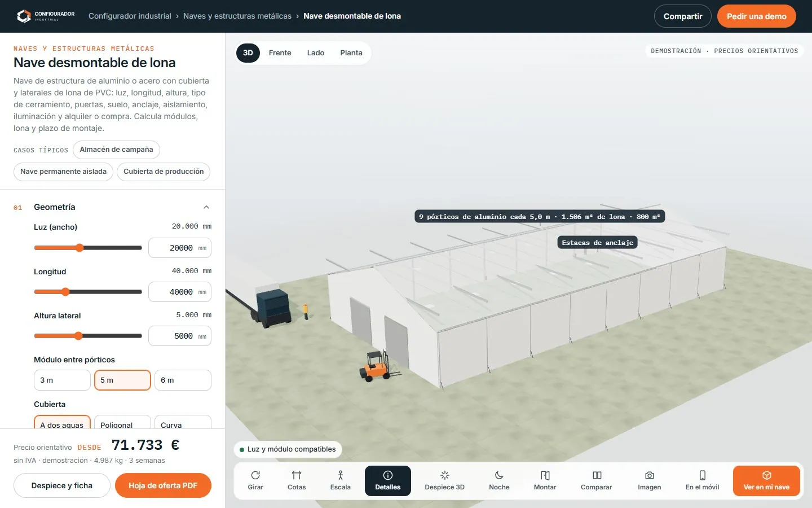Click the Estacas de anclaje label
This screenshot has width=812, height=508.
(x=598, y=243)
